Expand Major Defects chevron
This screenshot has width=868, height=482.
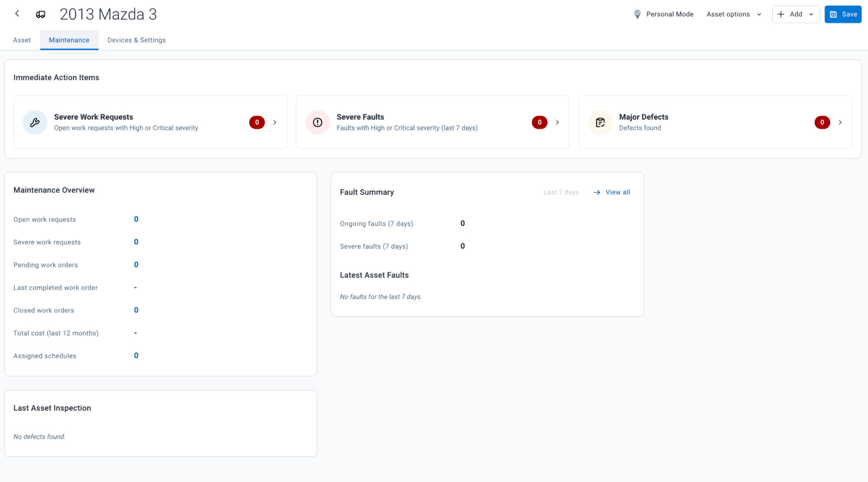[840, 123]
